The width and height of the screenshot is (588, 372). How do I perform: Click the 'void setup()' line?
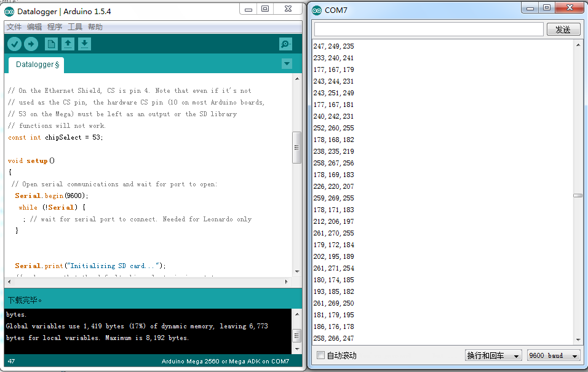tap(31, 161)
